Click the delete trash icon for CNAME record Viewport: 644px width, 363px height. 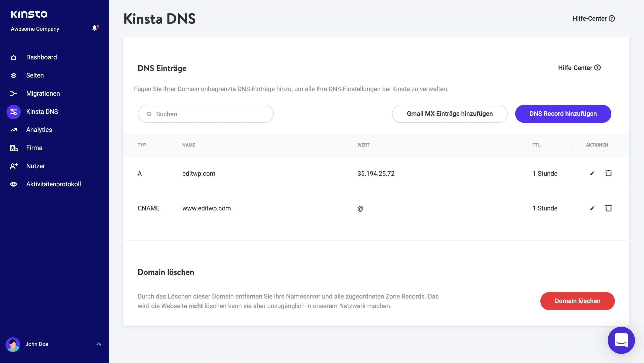[x=608, y=208]
